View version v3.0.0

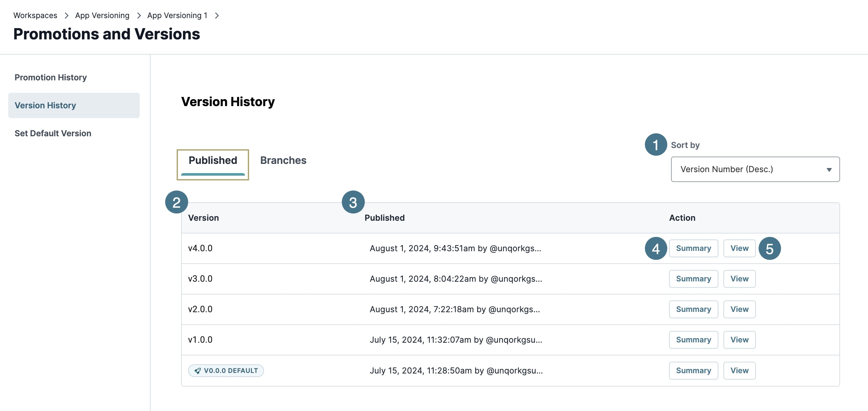tap(739, 279)
